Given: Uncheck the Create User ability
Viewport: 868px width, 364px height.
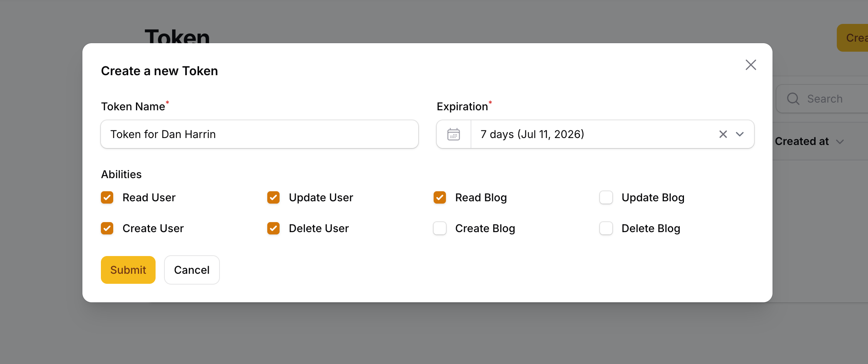Looking at the screenshot, I should pyautogui.click(x=107, y=228).
